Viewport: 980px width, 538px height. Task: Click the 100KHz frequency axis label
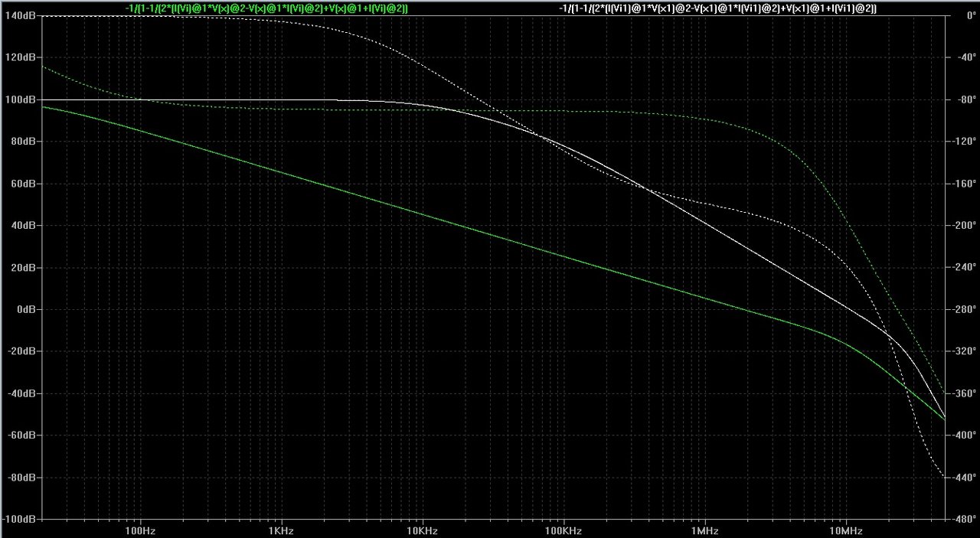tap(563, 530)
